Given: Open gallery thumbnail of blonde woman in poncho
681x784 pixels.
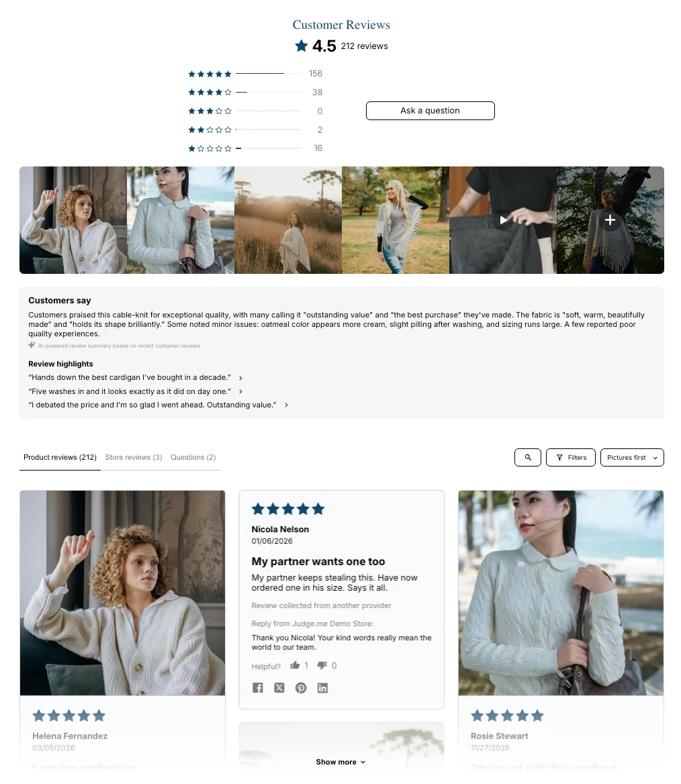Looking at the screenshot, I should (396, 220).
